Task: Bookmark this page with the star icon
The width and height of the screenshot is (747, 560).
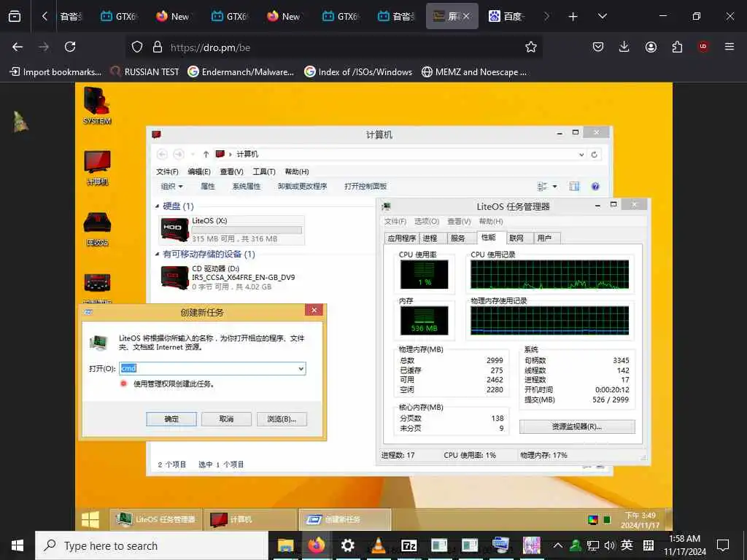Action: pos(531,47)
